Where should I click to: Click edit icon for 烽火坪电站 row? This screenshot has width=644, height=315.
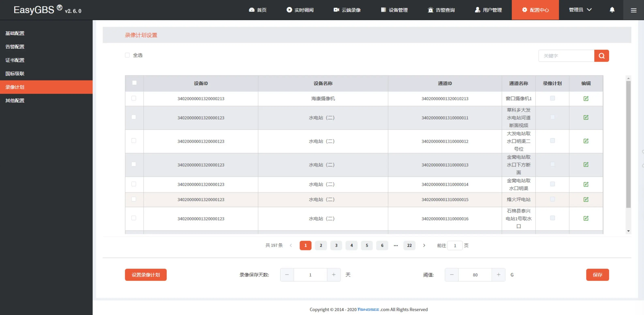pos(585,199)
